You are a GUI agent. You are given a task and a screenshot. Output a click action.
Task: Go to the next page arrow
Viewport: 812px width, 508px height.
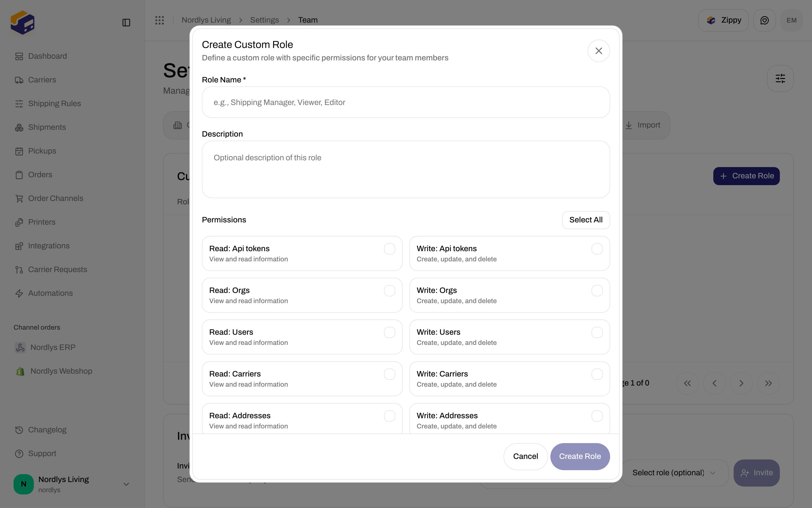[741, 383]
